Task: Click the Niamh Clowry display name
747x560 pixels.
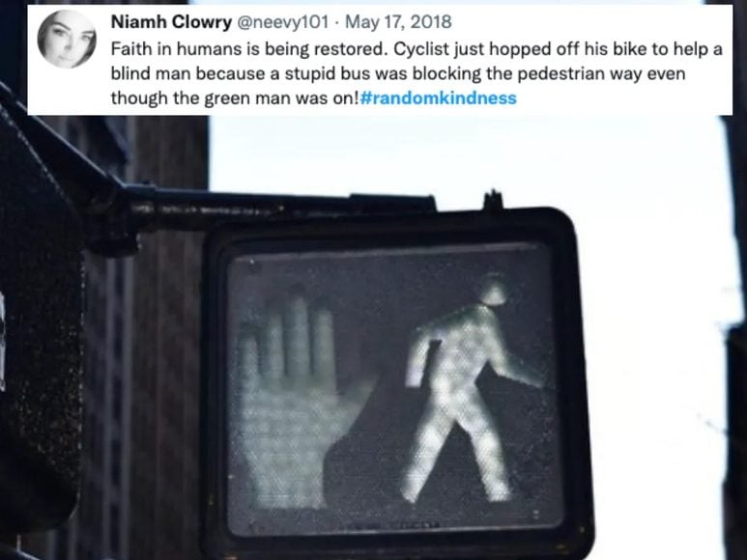Action: click(x=171, y=22)
